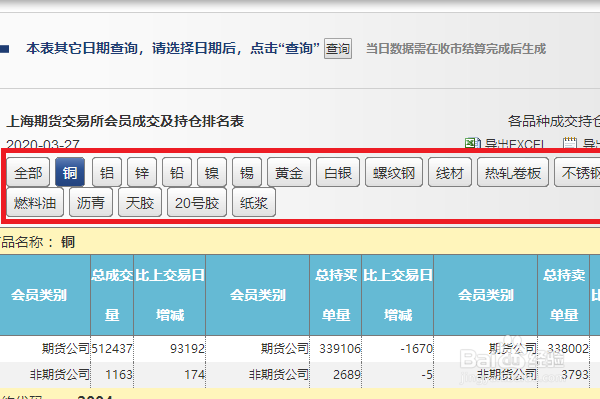Click the 导出EXCEL link text
The height and width of the screenshot is (399, 600).
pyautogui.click(x=514, y=144)
